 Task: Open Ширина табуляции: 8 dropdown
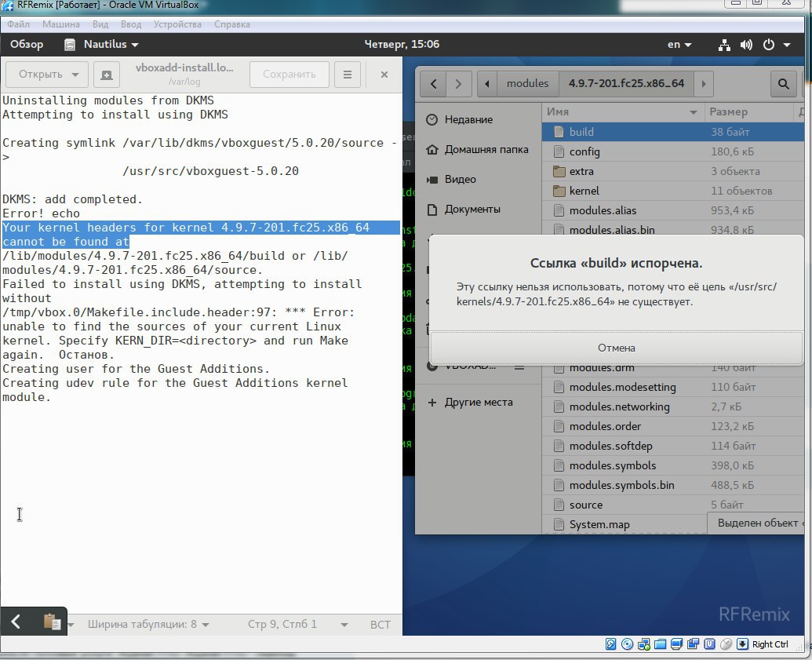coord(148,624)
